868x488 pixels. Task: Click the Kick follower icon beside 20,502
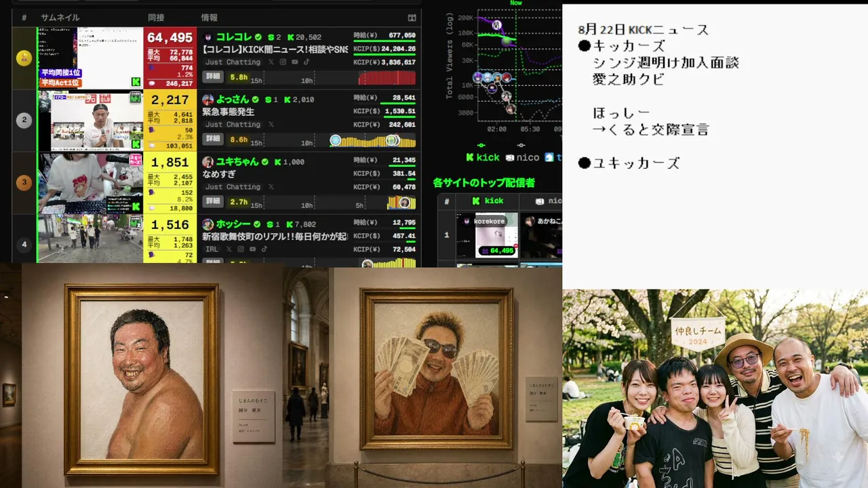click(x=290, y=37)
